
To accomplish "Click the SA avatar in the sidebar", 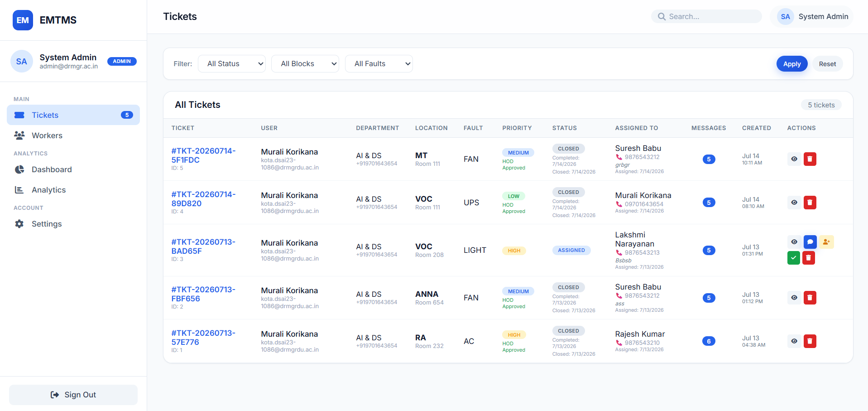I will coord(22,61).
